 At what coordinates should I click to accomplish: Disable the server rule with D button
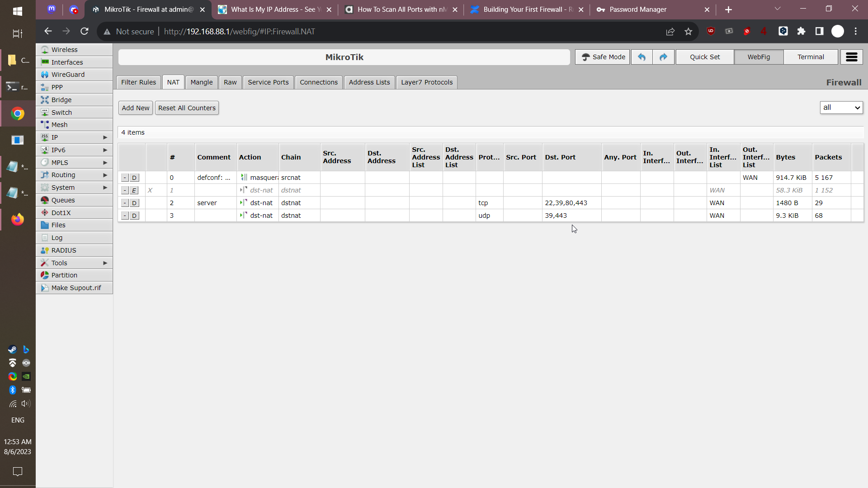click(134, 203)
